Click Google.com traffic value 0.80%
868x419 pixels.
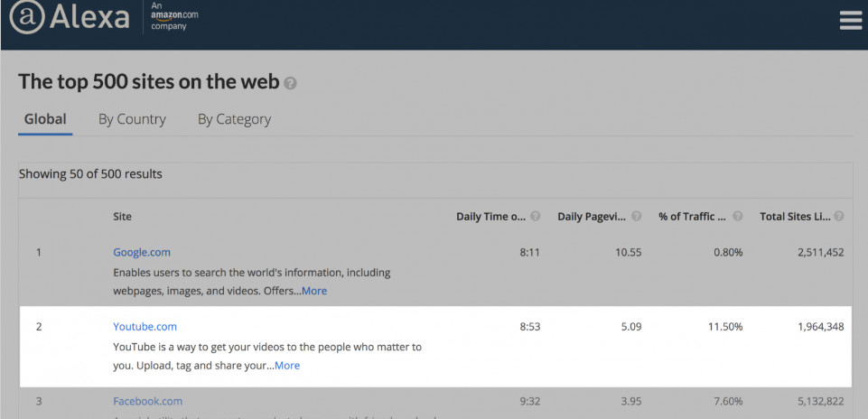coord(727,253)
